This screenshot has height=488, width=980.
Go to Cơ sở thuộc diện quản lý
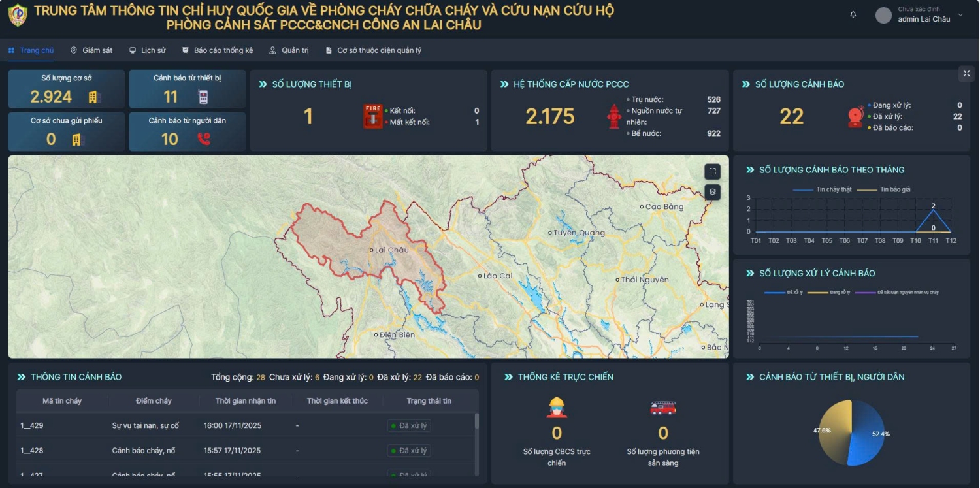point(373,50)
